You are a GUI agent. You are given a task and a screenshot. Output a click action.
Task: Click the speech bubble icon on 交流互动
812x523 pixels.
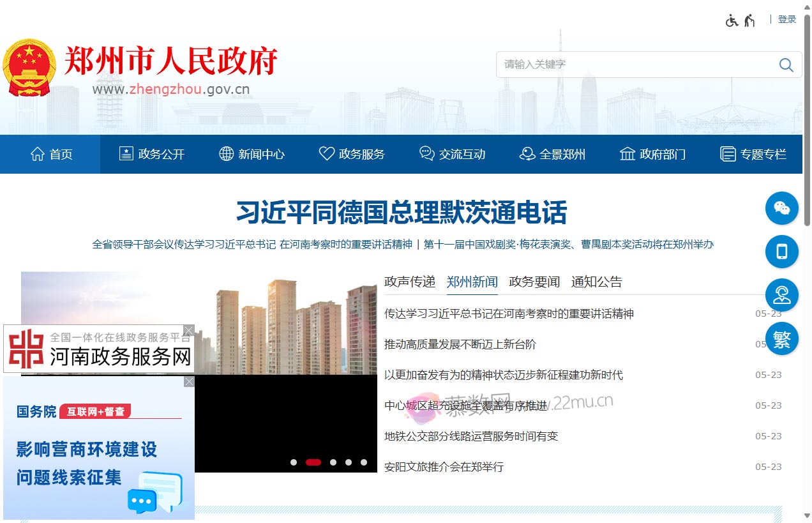[x=426, y=153]
